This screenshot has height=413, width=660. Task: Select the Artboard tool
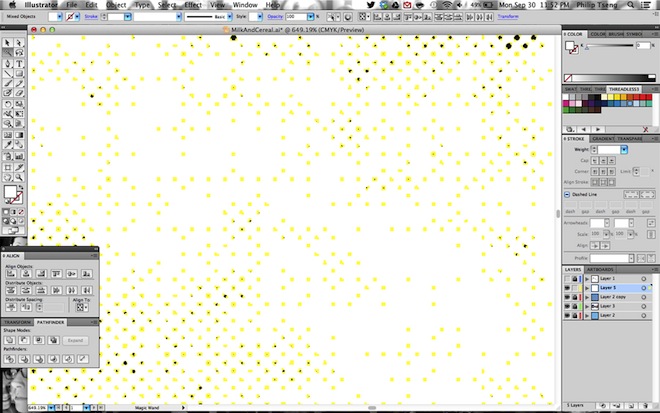pyautogui.click(x=8, y=168)
